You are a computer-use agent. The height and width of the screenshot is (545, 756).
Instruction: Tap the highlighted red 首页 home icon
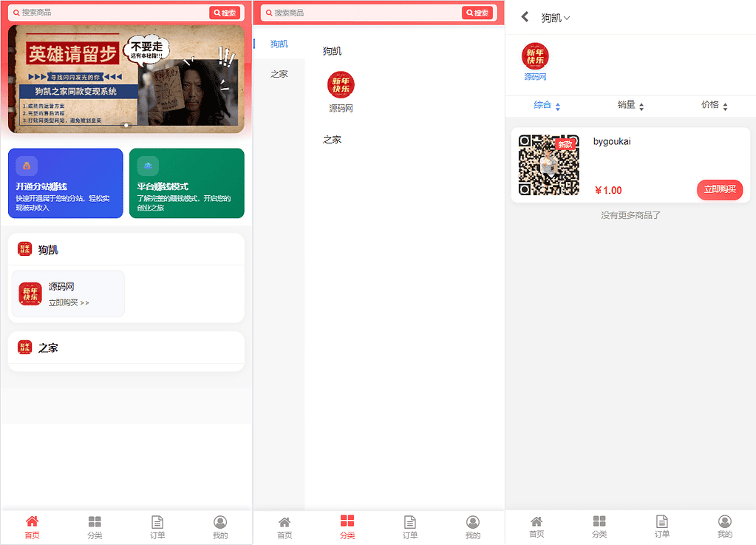coord(32,521)
